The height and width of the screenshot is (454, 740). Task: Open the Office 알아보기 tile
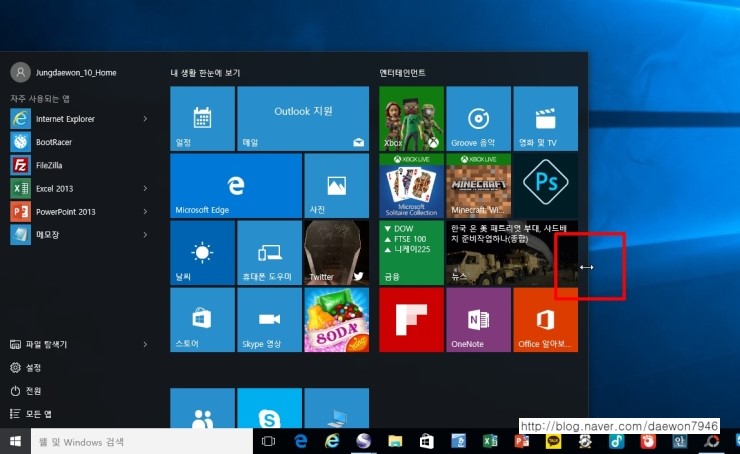click(x=546, y=320)
